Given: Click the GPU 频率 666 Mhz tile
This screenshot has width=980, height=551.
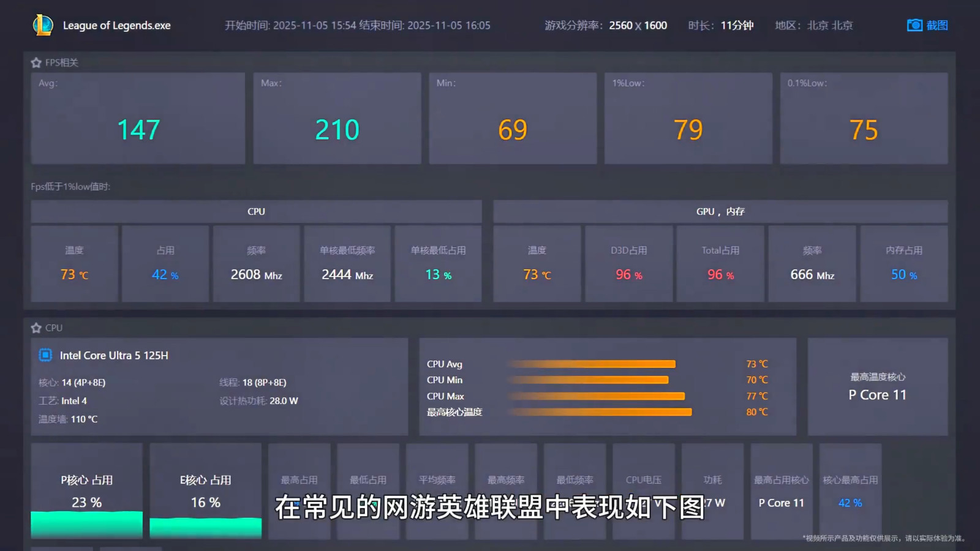Looking at the screenshot, I should [812, 264].
